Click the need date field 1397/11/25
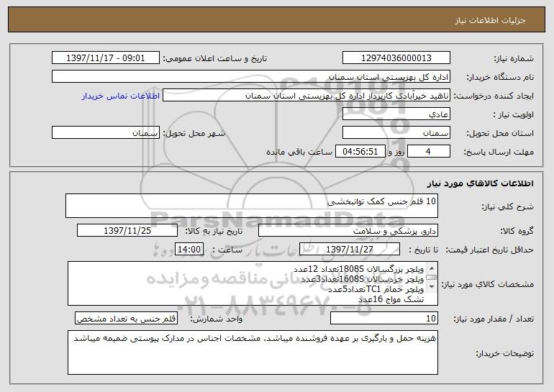 [127, 231]
